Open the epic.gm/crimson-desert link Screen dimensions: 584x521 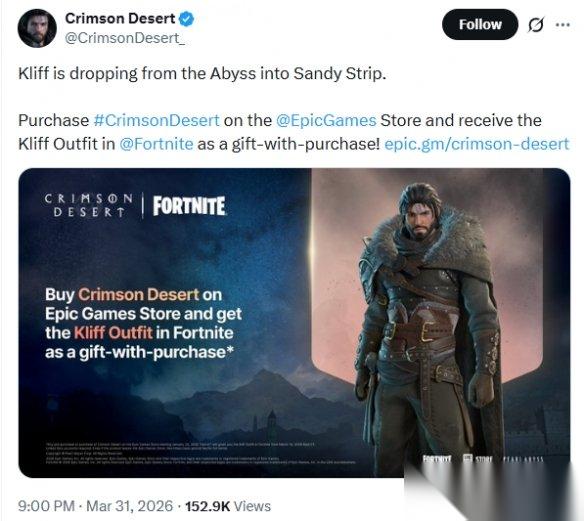pyautogui.click(x=476, y=144)
